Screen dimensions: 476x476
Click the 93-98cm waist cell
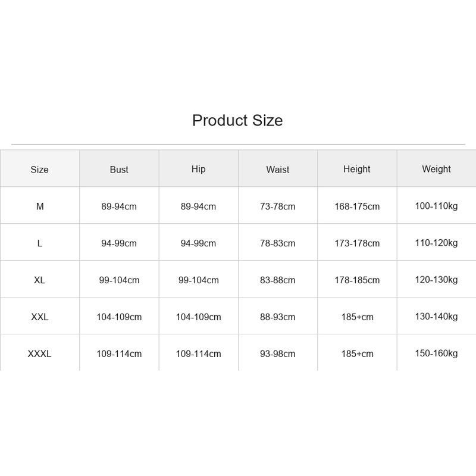point(277,353)
